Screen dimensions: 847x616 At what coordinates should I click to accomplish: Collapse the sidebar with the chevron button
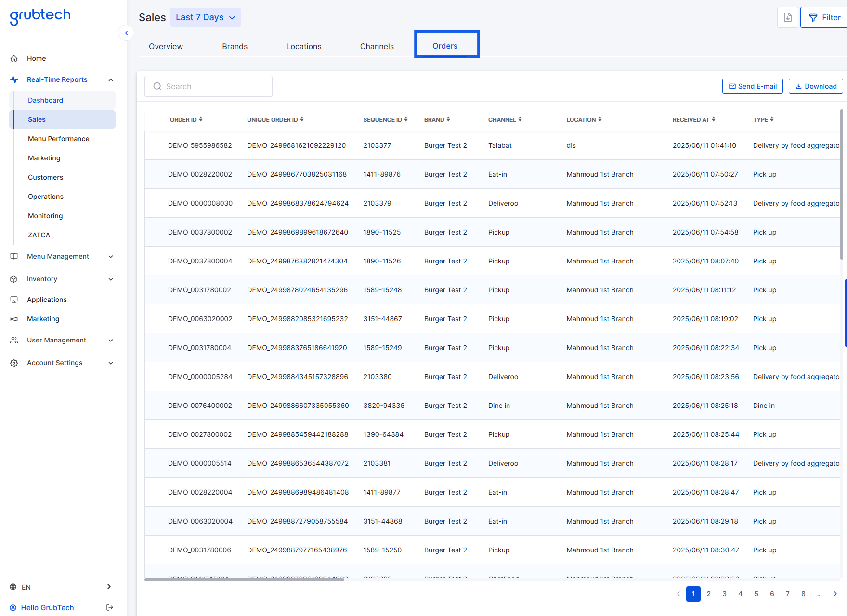tap(126, 33)
